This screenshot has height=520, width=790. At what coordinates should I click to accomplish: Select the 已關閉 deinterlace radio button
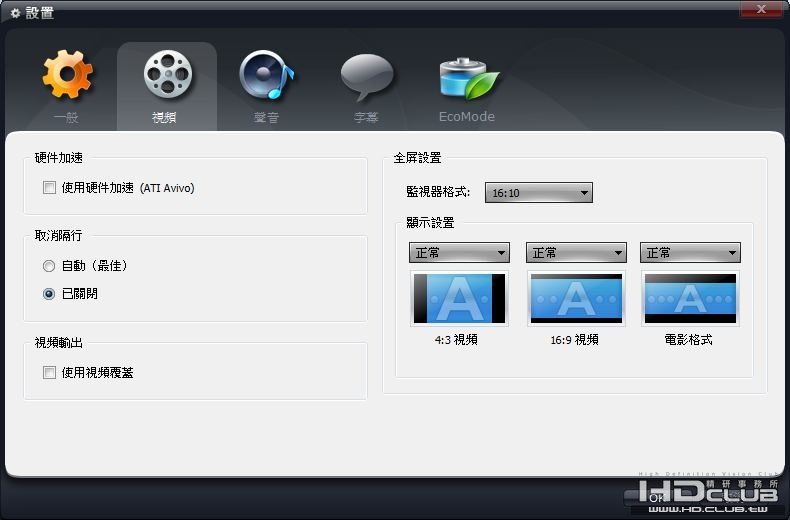(x=49, y=294)
